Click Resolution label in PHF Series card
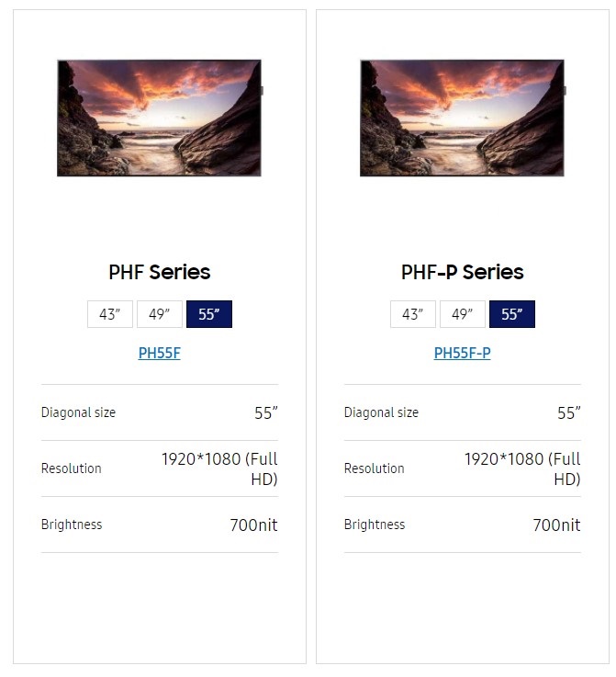The height and width of the screenshot is (677, 616). 72,468
